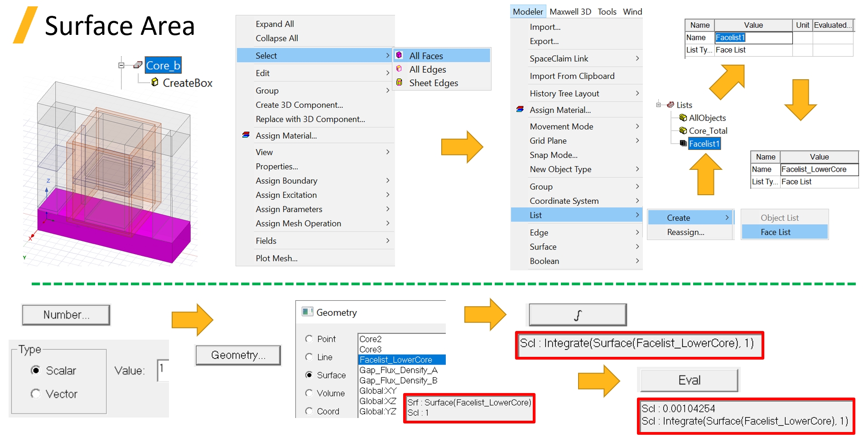Image resolution: width=868 pixels, height=437 pixels.
Task: Click the AllObjects list icon
Action: point(683,118)
